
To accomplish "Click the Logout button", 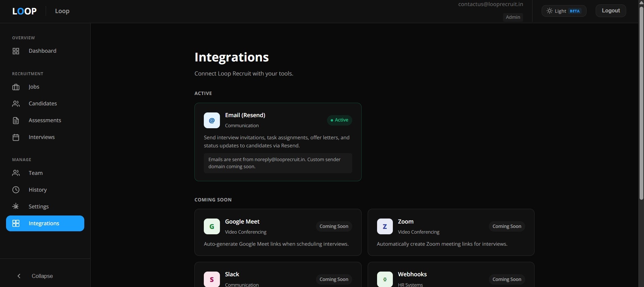I will click(x=611, y=11).
